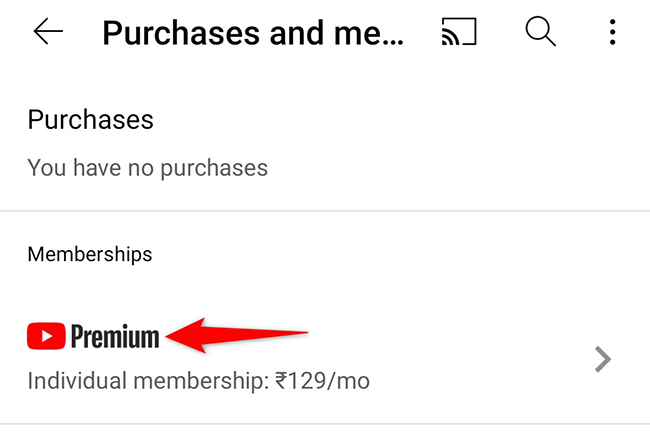The image size is (650, 444).
Task: Tap the black Premium wordmark
Action: coord(115,337)
